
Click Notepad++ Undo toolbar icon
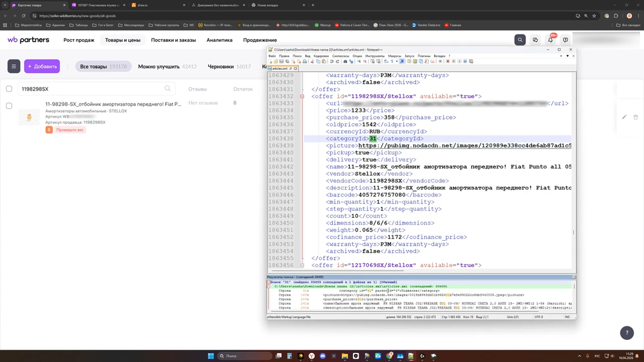pyautogui.click(x=332, y=62)
